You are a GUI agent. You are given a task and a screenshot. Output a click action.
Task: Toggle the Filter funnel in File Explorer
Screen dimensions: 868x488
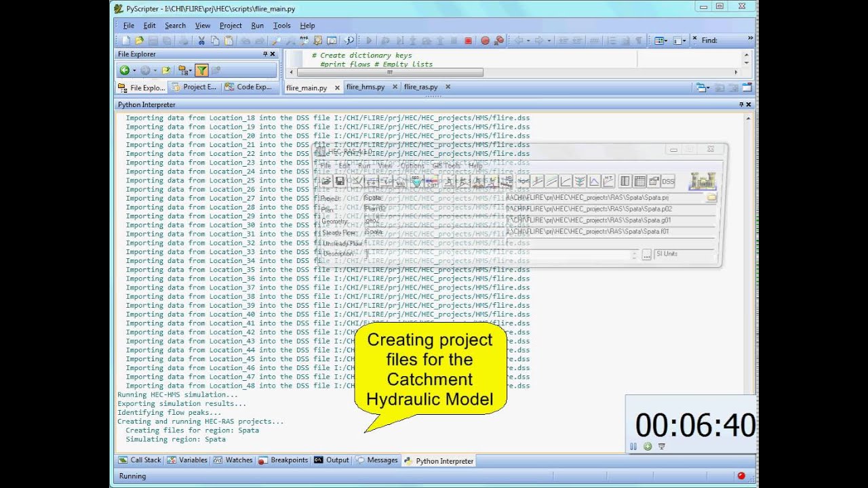201,70
